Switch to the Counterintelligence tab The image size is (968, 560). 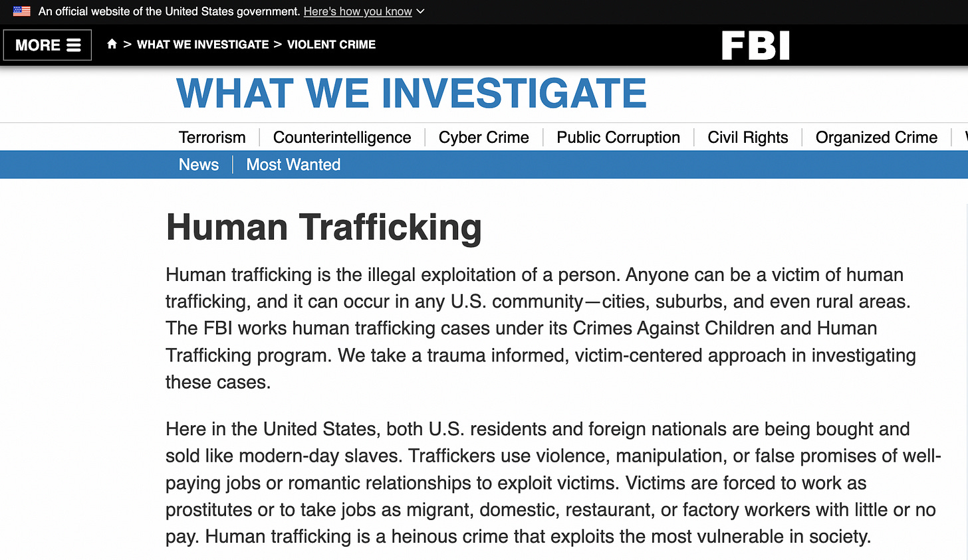[342, 138]
